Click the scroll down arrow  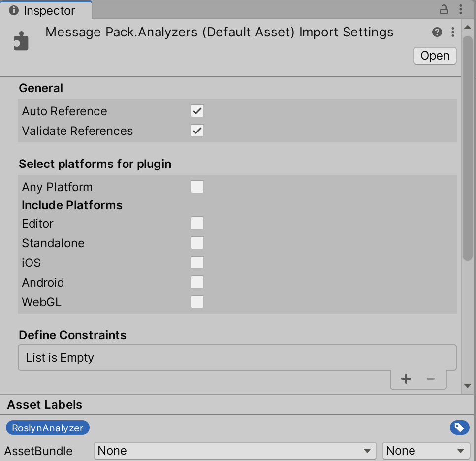coord(468,386)
